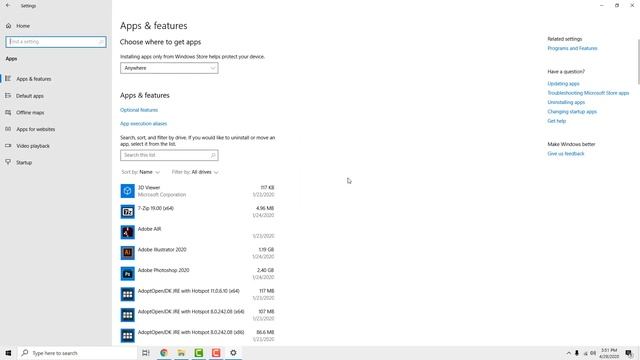Open the Optional features link
640x360 pixels.
[139, 110]
